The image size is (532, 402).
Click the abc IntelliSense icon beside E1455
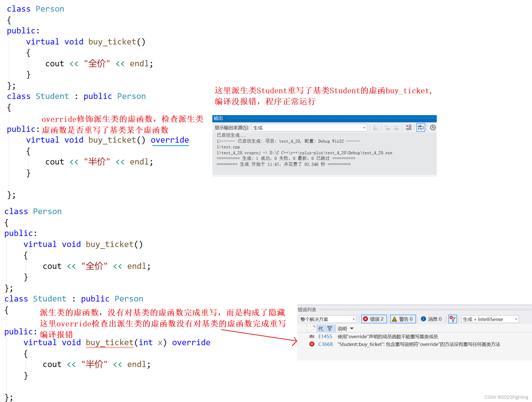pyautogui.click(x=312, y=336)
